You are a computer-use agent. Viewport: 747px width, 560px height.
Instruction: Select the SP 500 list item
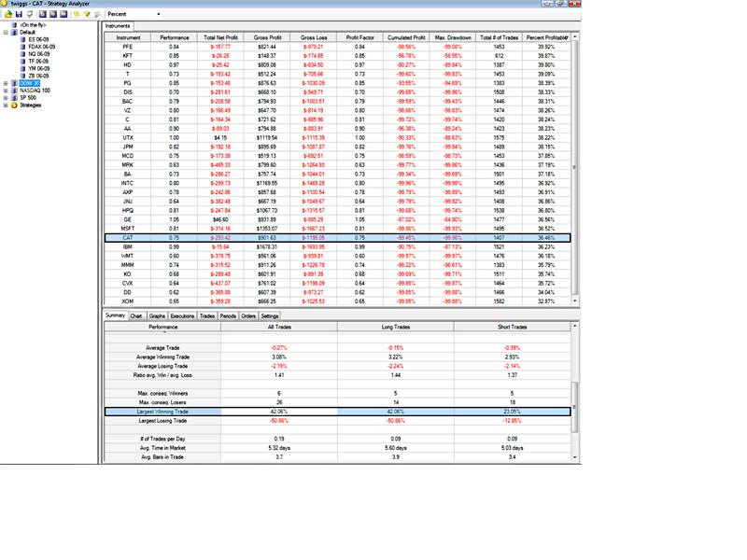click(28, 98)
